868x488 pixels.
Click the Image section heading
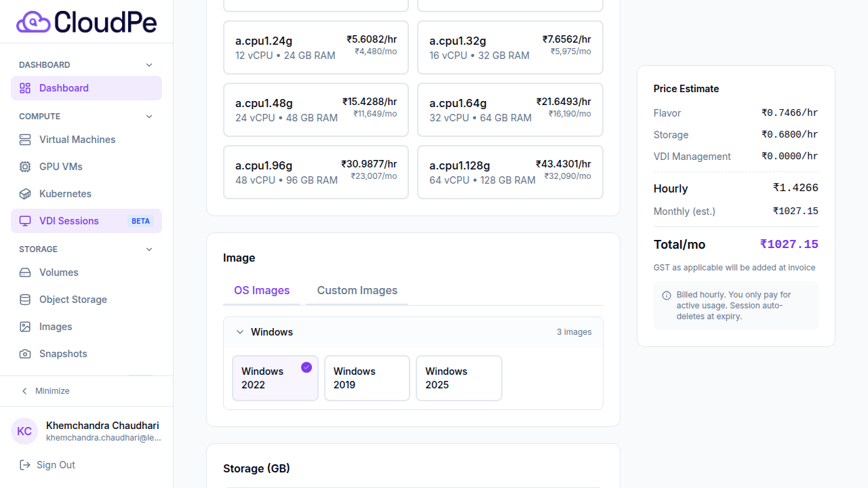click(239, 258)
